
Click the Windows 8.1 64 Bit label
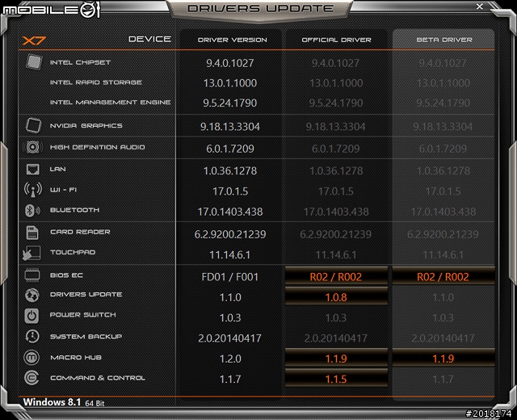click(64, 402)
